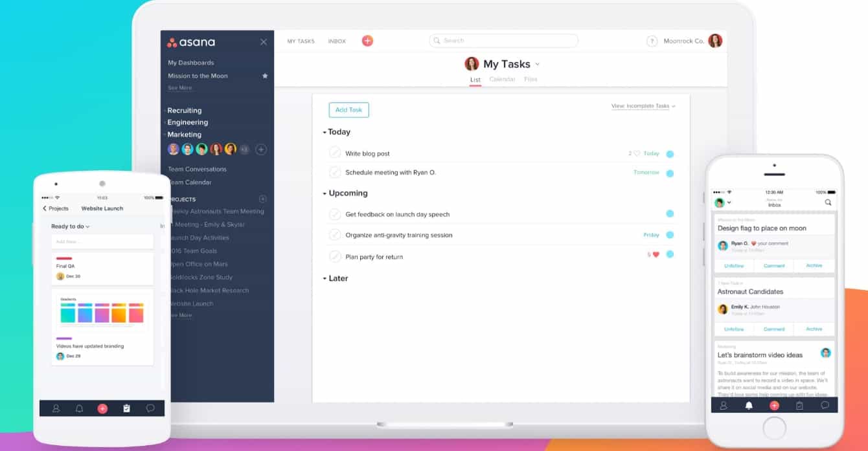
Task: Click See More under Mission to the Moon
Action: point(179,88)
